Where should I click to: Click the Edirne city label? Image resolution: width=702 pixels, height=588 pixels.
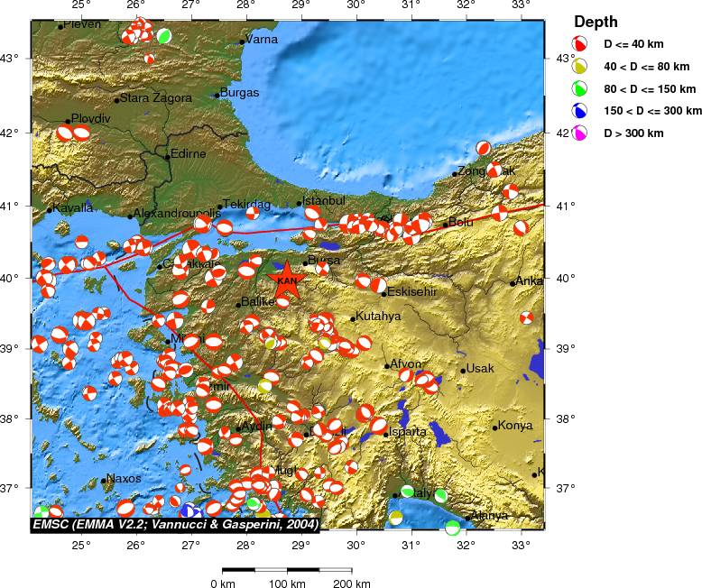click(189, 153)
